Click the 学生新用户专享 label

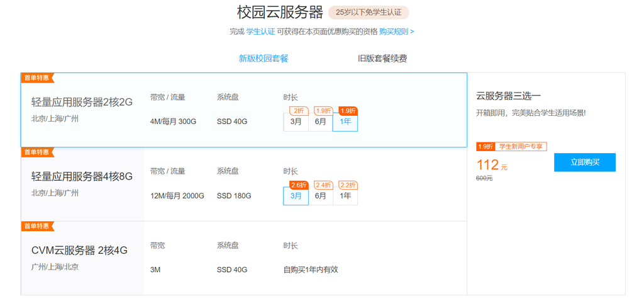(x=520, y=146)
